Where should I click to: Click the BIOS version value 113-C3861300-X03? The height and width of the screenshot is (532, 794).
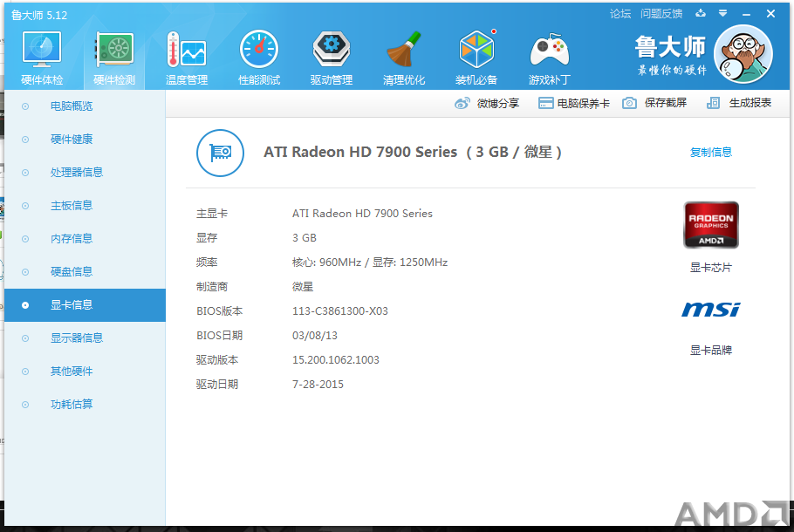click(x=339, y=310)
